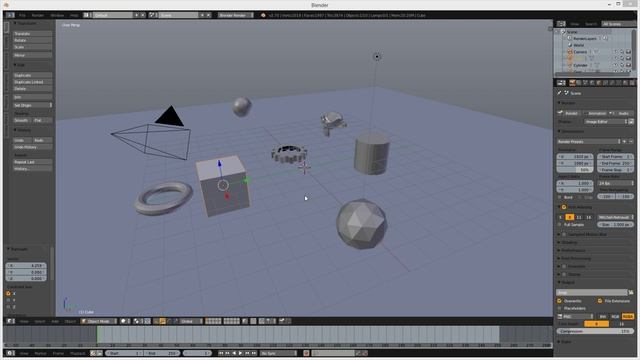Toggle the File Extensions checkbox
The width and height of the screenshot is (640, 360).
pos(600,301)
